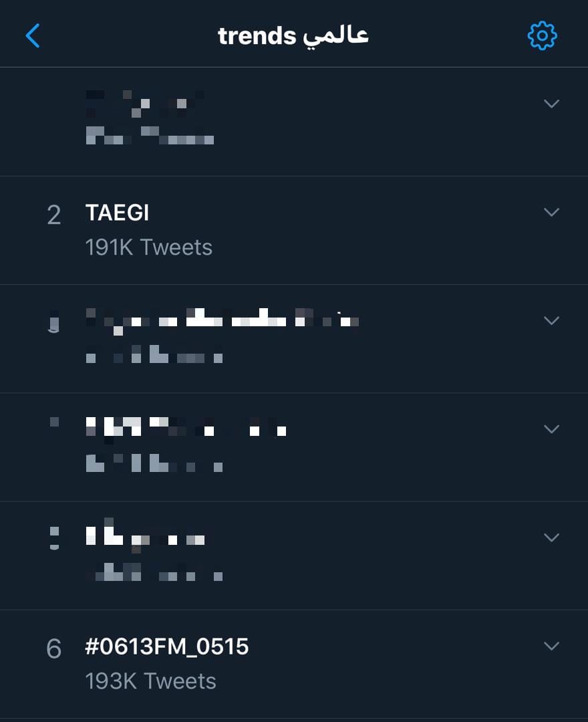
Task: Open chevron of blurred trend above TAEGI
Action: click(551, 104)
